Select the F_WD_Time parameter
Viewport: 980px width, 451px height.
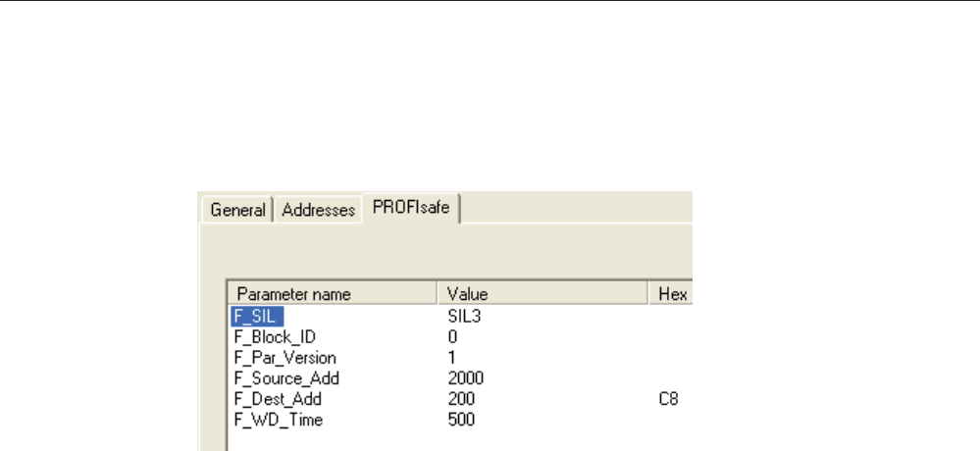[x=279, y=420]
